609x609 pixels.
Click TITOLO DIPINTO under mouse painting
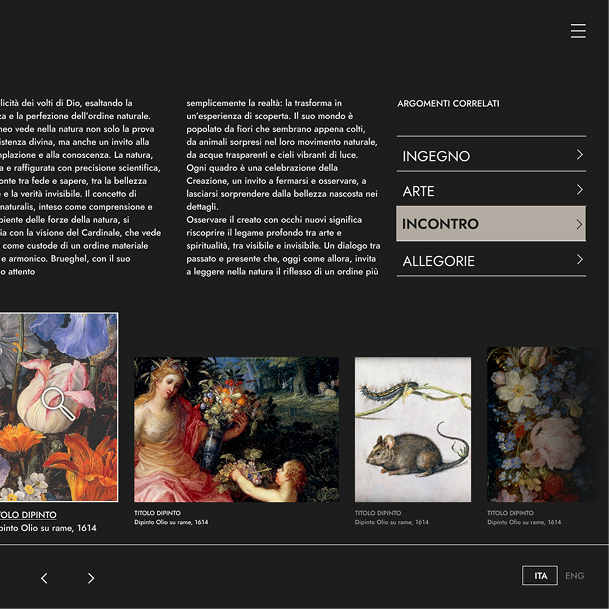pos(378,513)
